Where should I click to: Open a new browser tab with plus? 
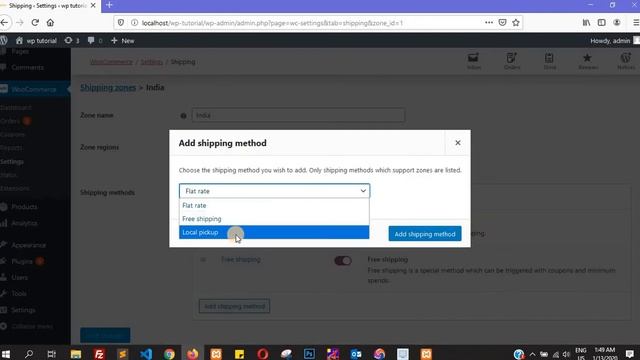pyautogui.click(x=109, y=5)
